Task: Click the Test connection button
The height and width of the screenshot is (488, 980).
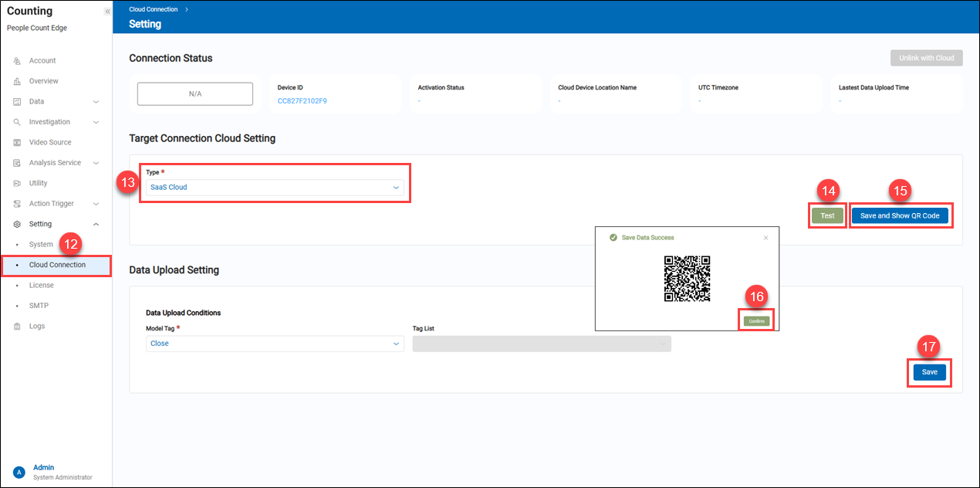Action: pyautogui.click(x=827, y=216)
